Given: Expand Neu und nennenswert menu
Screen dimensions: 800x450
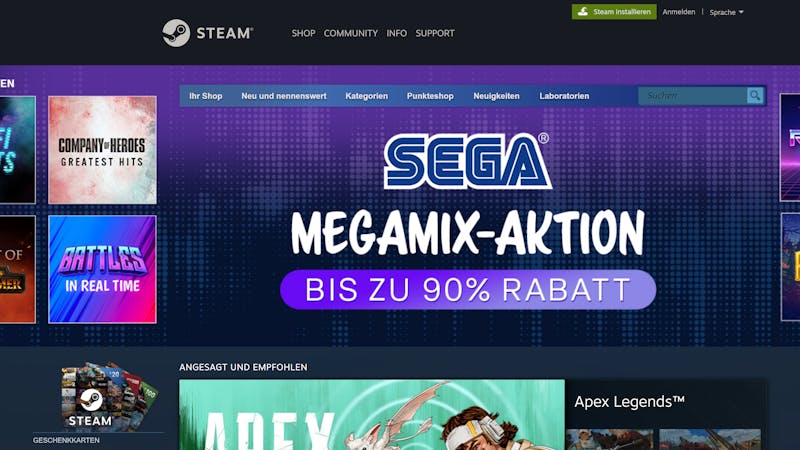Looking at the screenshot, I should click(x=284, y=96).
